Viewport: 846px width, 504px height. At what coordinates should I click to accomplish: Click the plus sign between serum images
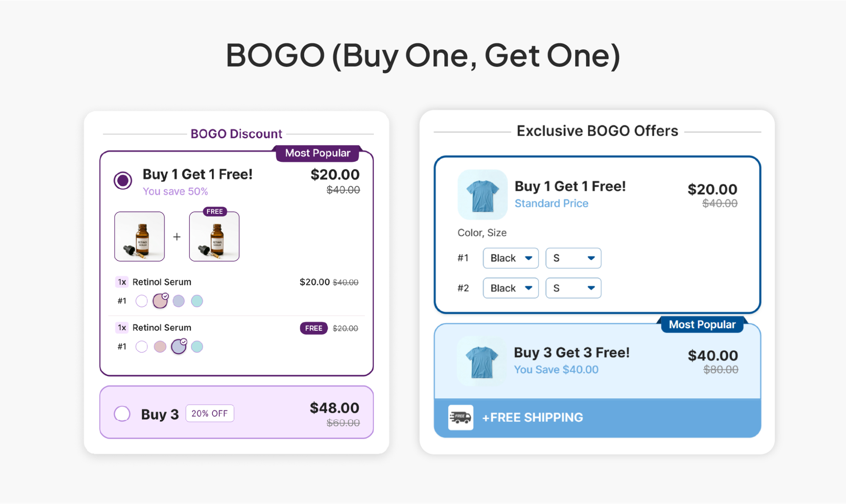177,237
